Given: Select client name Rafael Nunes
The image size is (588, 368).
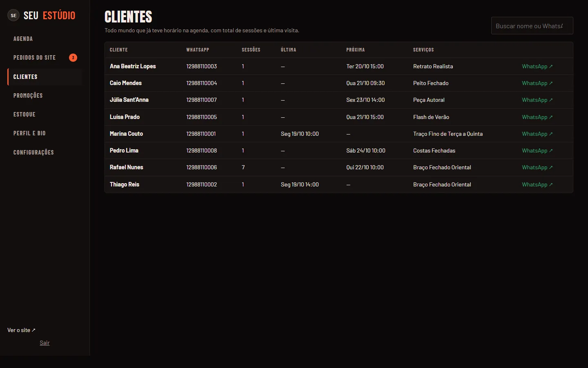Looking at the screenshot, I should point(126,167).
